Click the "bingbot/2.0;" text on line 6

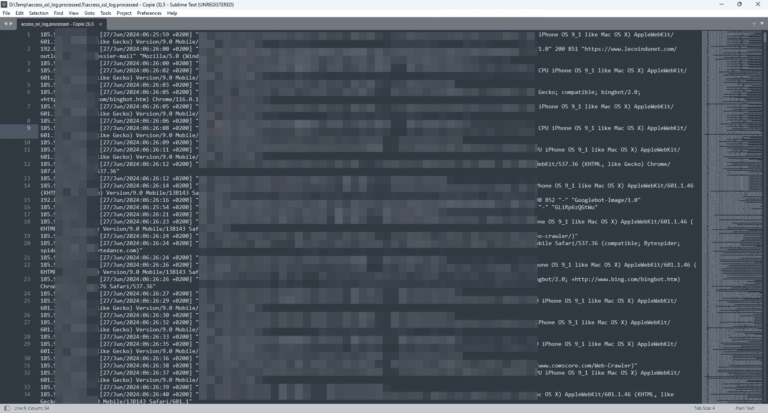621,92
